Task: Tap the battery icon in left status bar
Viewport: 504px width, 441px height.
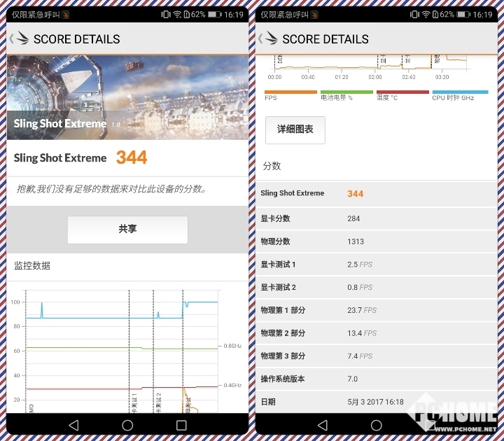Action: 214,15
